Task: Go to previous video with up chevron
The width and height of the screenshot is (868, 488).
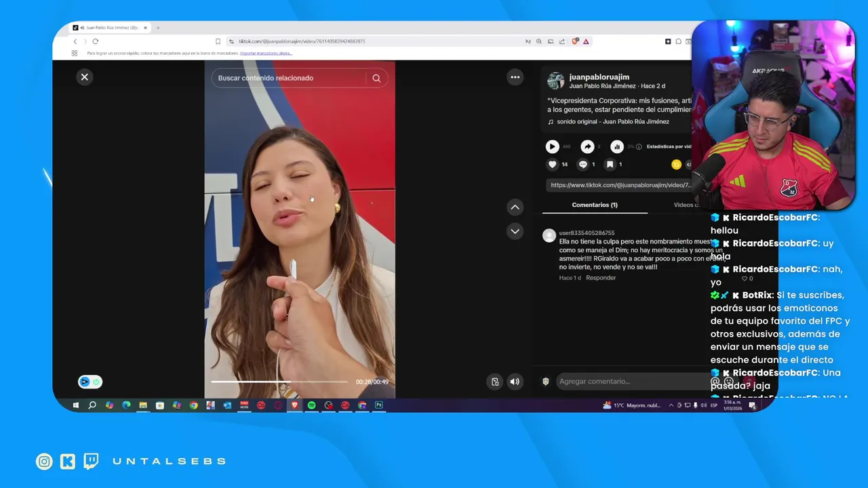Action: point(515,207)
